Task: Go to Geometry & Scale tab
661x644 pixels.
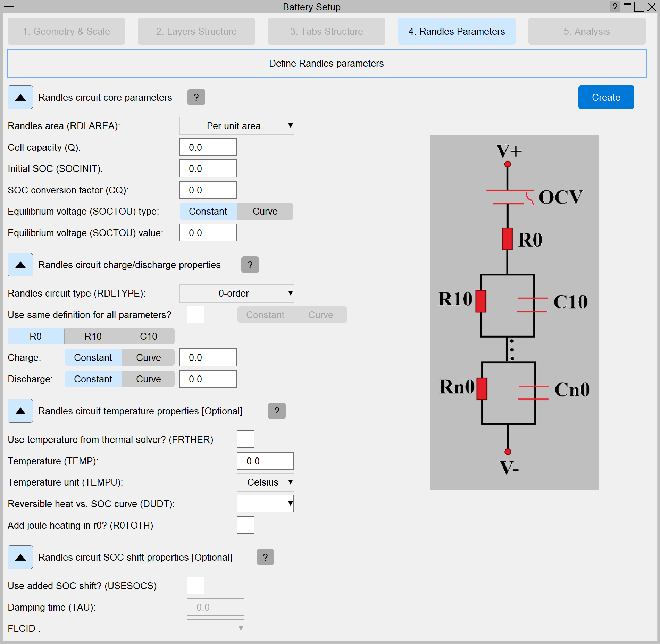Action: click(x=66, y=31)
